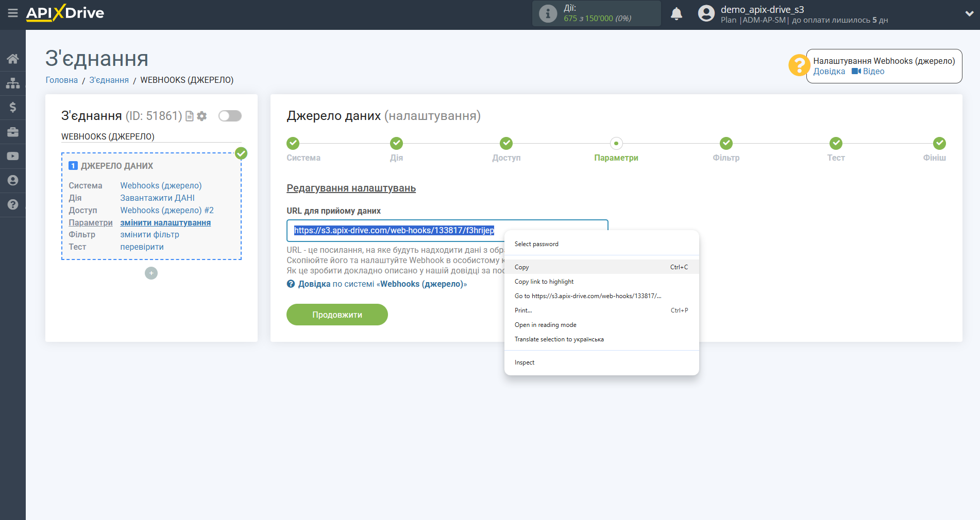
Task: Open the hamburger menu
Action: point(13,13)
